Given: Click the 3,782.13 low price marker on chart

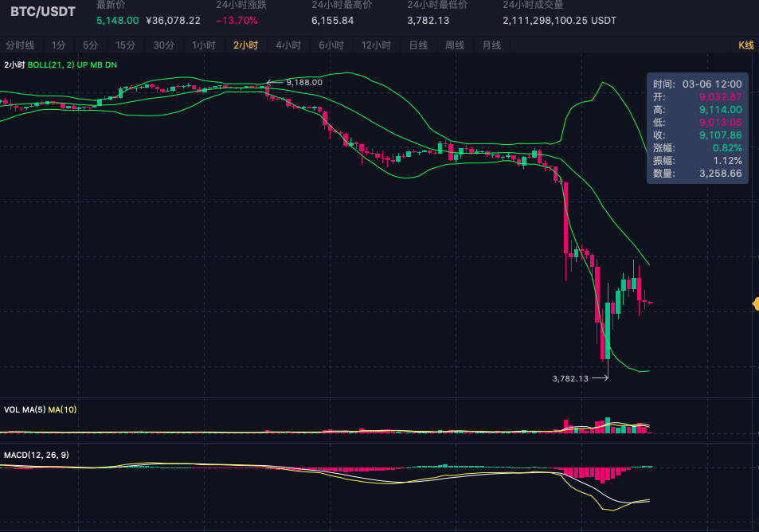Looking at the screenshot, I should [570, 378].
